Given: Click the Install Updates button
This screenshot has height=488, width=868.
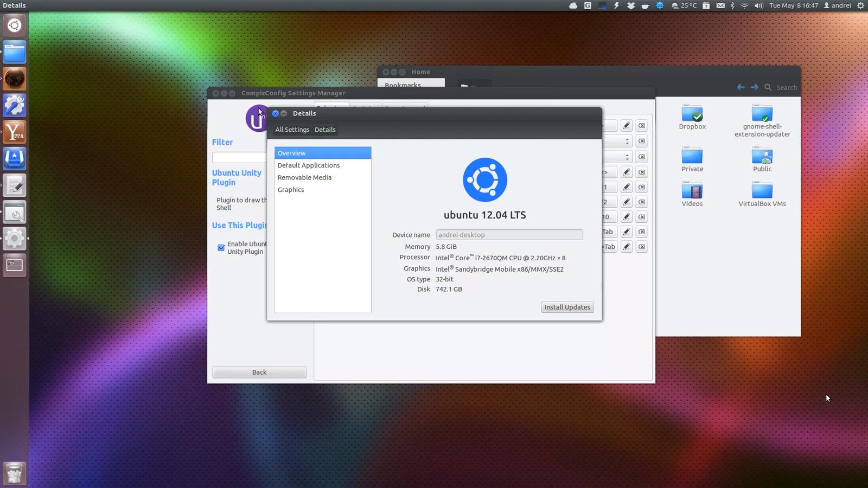Looking at the screenshot, I should [x=567, y=307].
